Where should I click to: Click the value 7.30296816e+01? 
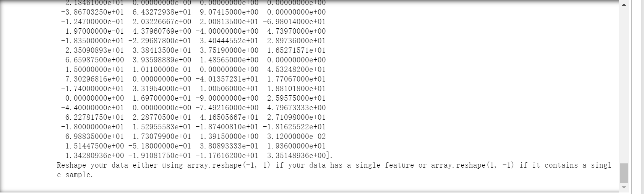pyautogui.click(x=94, y=79)
